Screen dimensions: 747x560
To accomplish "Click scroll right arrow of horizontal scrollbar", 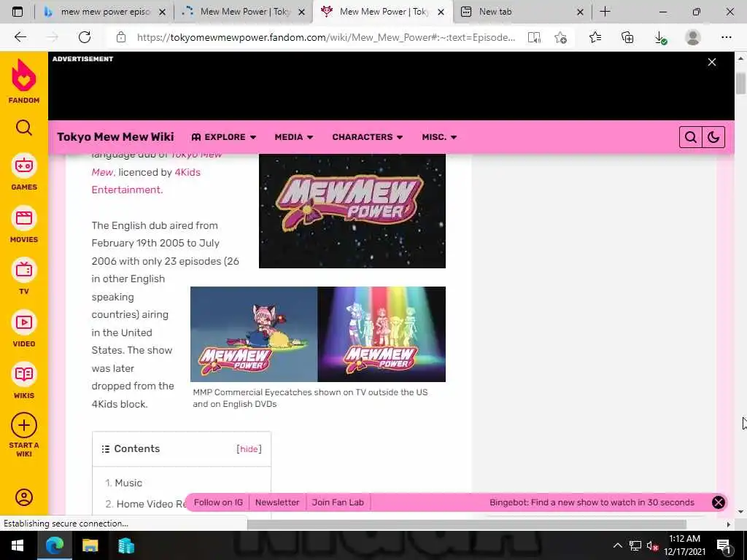I will pyautogui.click(x=729, y=524).
